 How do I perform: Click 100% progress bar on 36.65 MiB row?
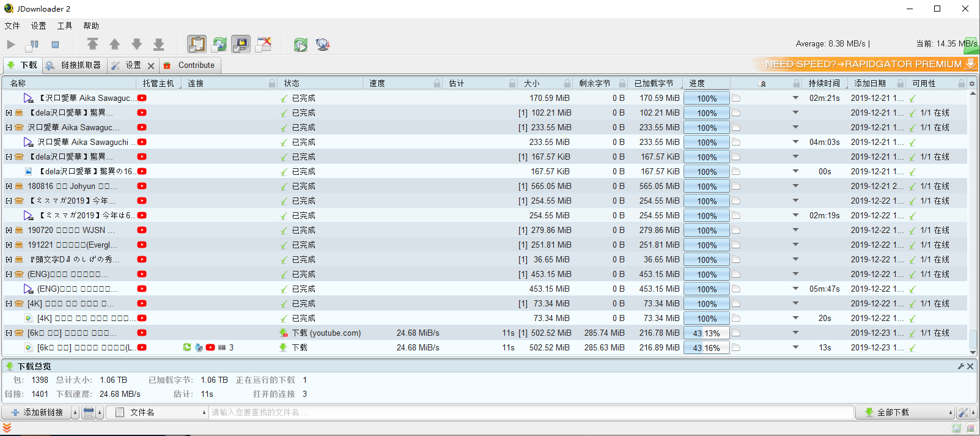[x=706, y=260]
